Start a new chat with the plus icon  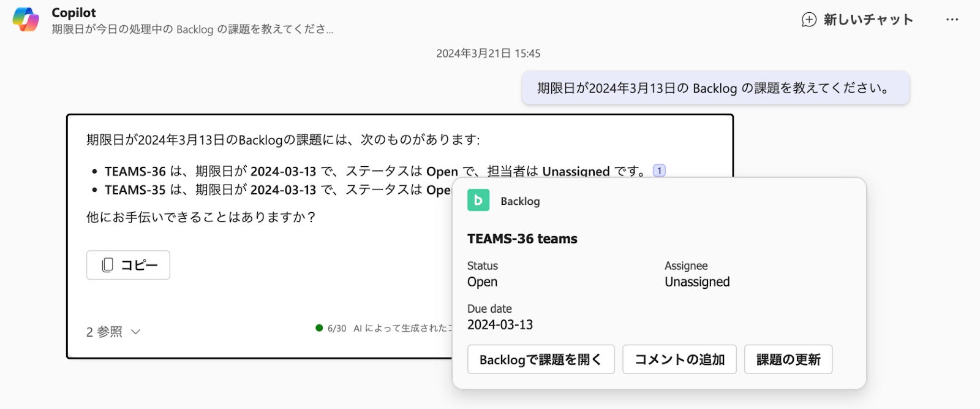click(x=809, y=20)
